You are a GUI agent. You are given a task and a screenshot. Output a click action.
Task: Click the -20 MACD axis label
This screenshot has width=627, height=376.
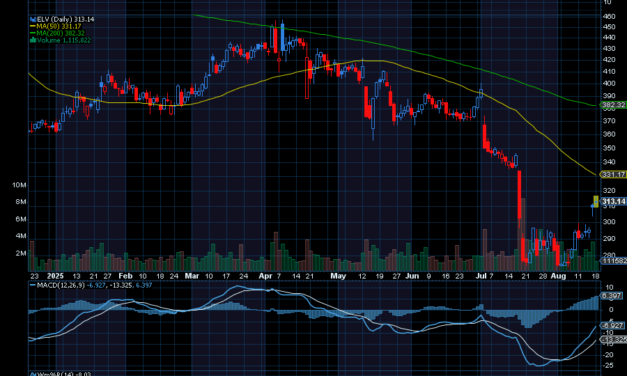609,354
